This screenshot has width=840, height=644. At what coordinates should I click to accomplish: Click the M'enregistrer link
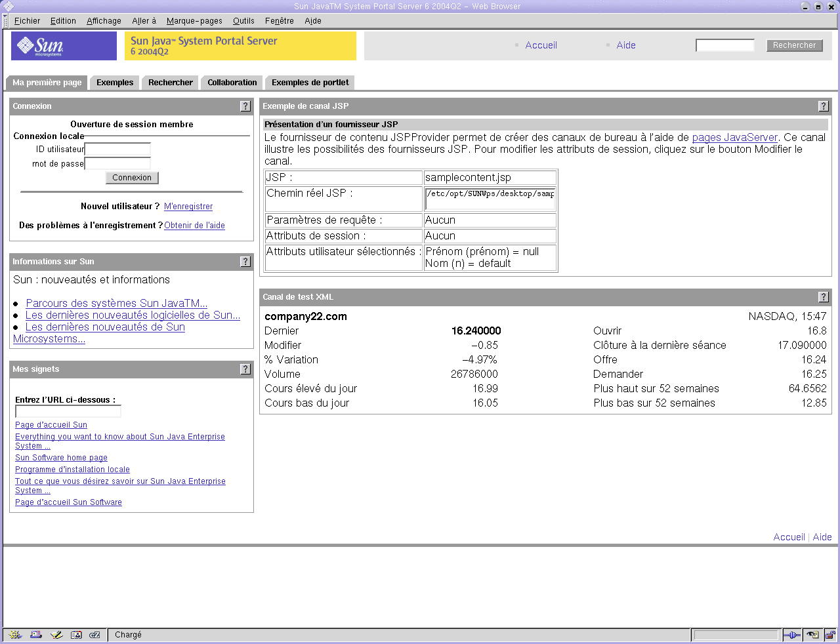click(x=188, y=207)
